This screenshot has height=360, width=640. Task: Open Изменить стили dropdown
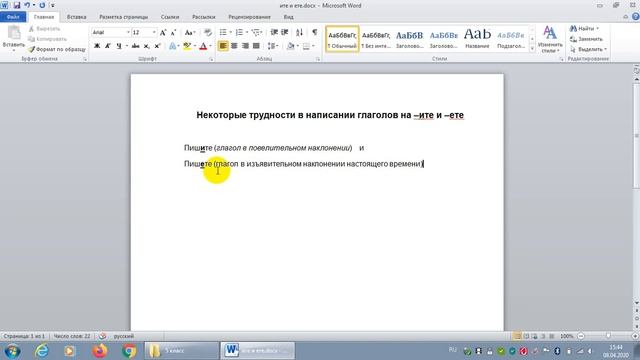click(550, 39)
